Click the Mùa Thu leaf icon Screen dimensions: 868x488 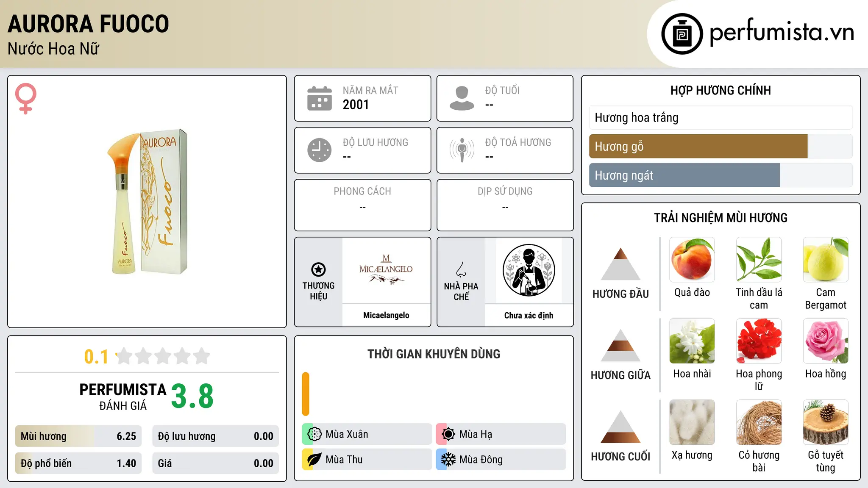click(x=314, y=460)
